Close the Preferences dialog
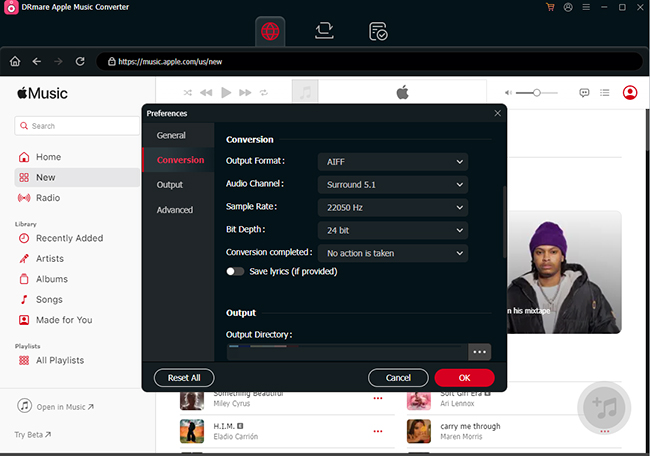 pos(497,113)
